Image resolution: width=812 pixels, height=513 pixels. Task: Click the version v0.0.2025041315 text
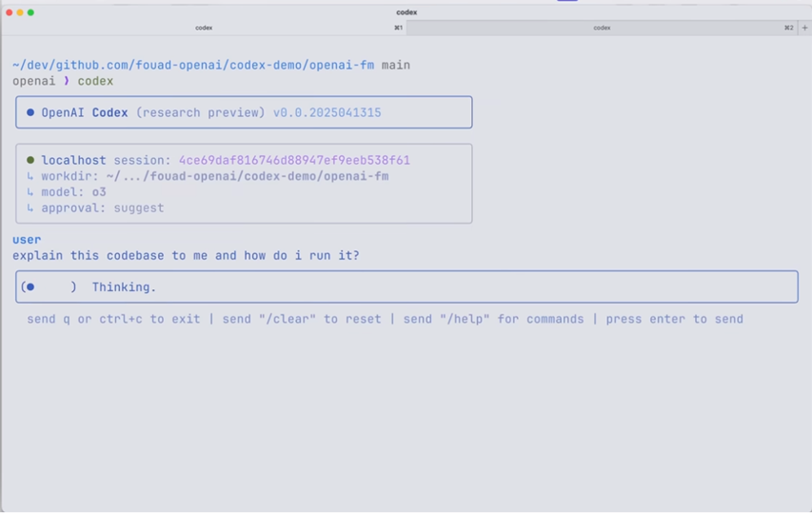327,113
